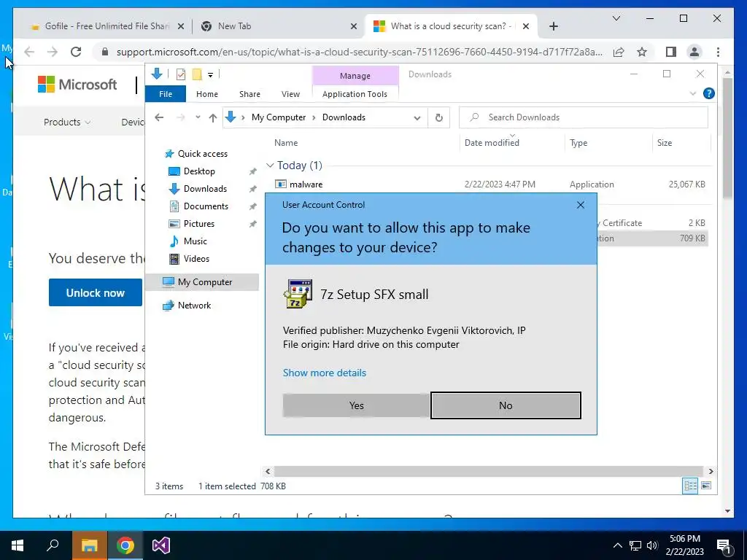Open the Application Tools tab

point(355,94)
